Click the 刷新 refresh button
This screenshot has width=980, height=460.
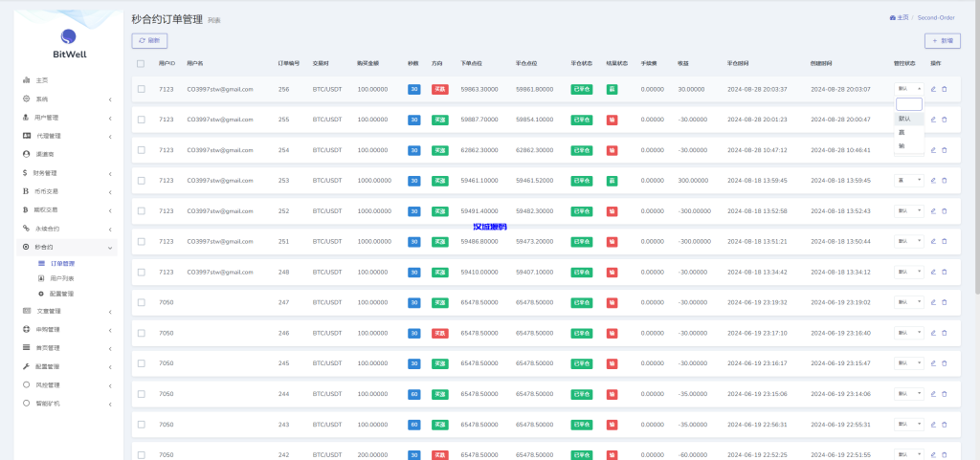149,40
